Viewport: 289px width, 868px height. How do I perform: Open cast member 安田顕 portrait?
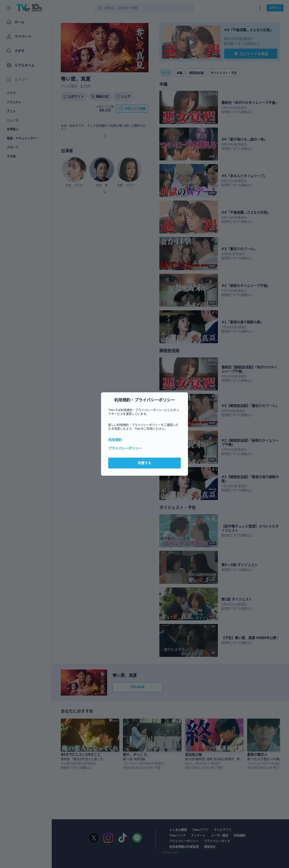[x=102, y=169]
